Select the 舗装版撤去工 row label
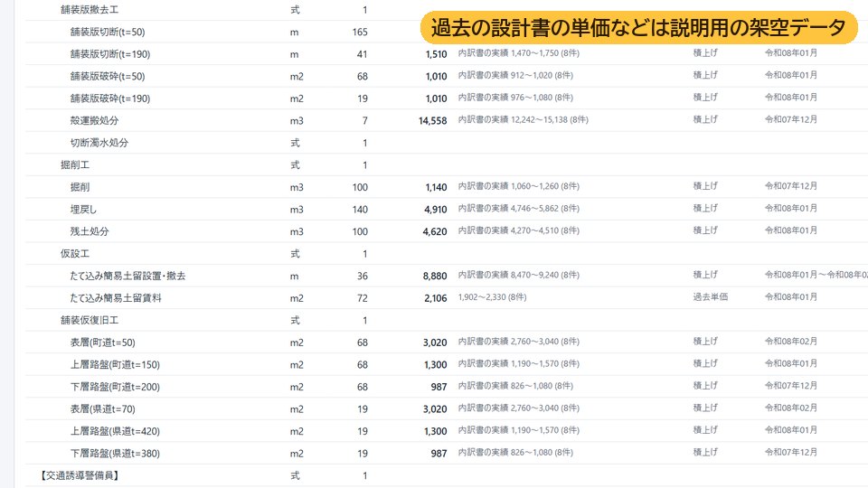This screenshot has width=868, height=488. coord(90,9)
